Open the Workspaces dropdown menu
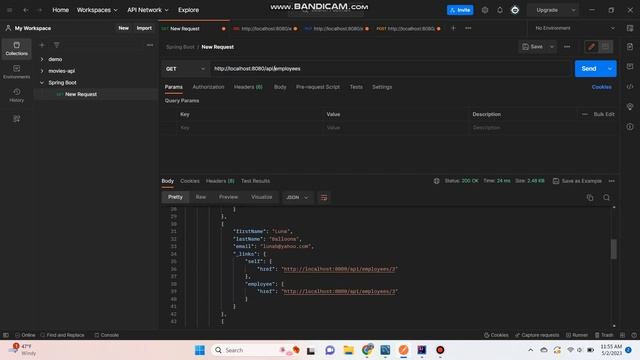Screen dimensions: 640x360 tap(97, 10)
